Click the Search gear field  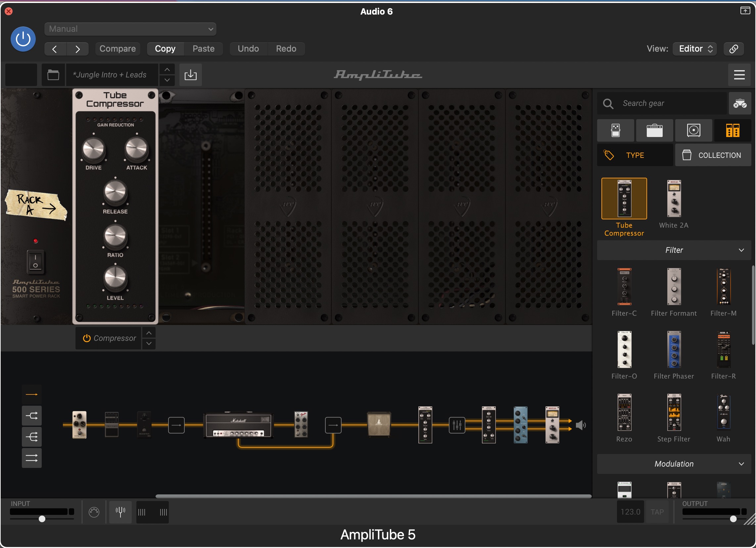[x=662, y=103]
